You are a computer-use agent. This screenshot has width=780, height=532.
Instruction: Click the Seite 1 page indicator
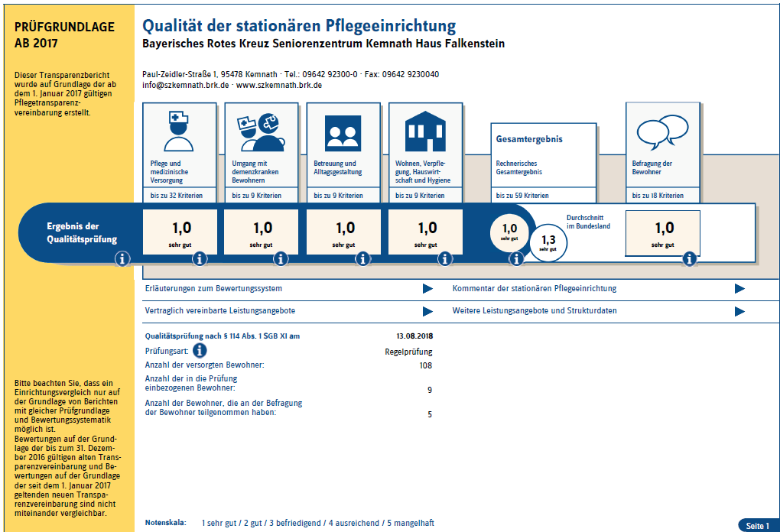pyautogui.click(x=757, y=526)
